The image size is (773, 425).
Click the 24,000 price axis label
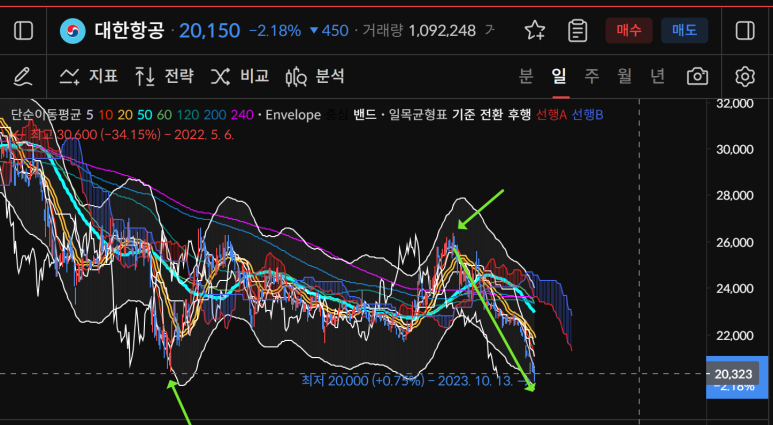point(736,288)
